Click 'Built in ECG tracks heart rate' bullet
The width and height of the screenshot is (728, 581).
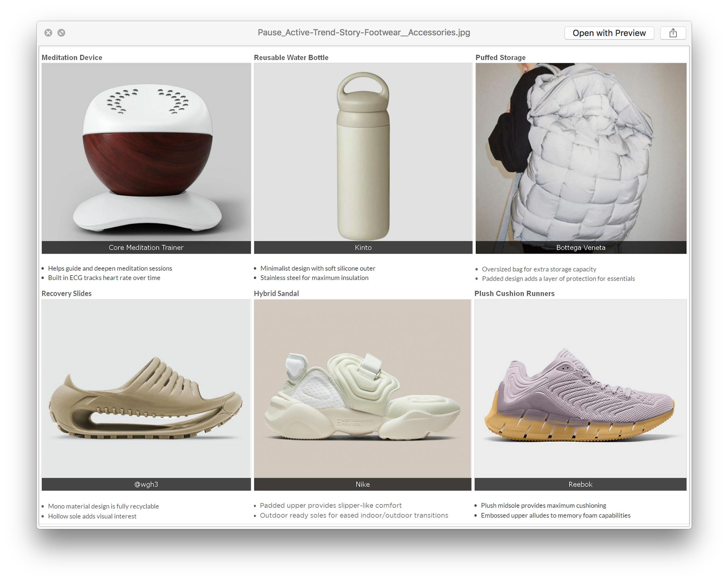[104, 278]
